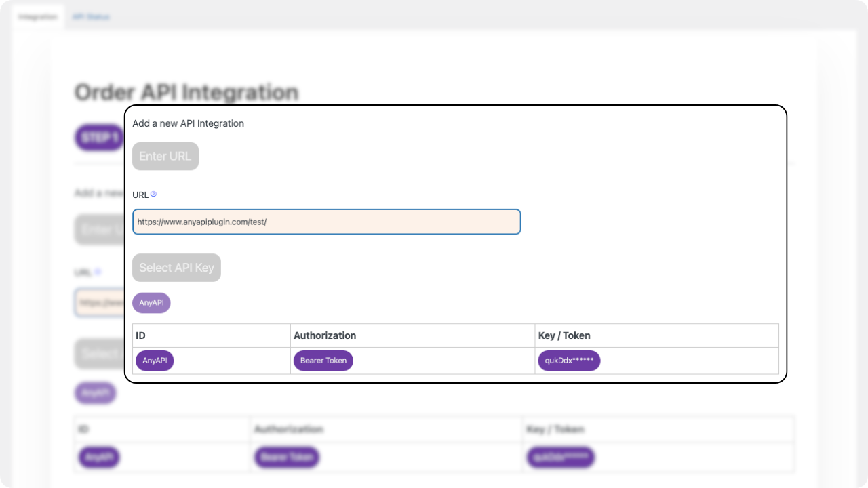Click the Add a new API Integration title text
The image size is (868, 488).
click(188, 123)
